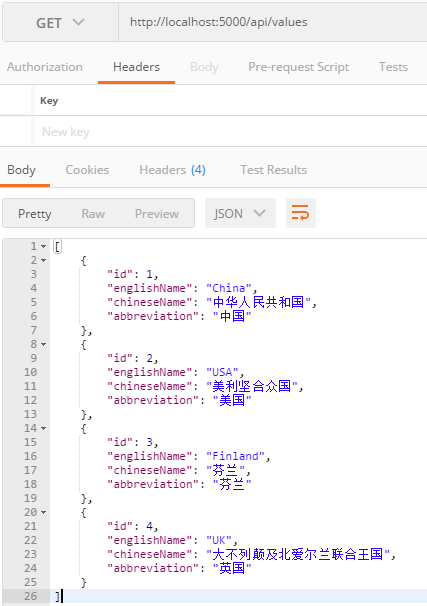
Task: Click the "China" value text
Action: [x=229, y=288]
